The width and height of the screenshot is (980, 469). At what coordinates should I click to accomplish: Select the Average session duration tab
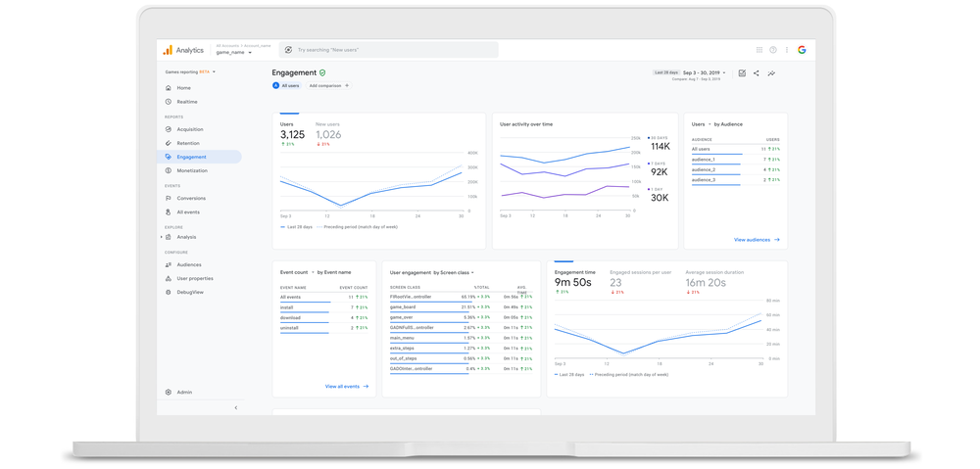click(714, 281)
